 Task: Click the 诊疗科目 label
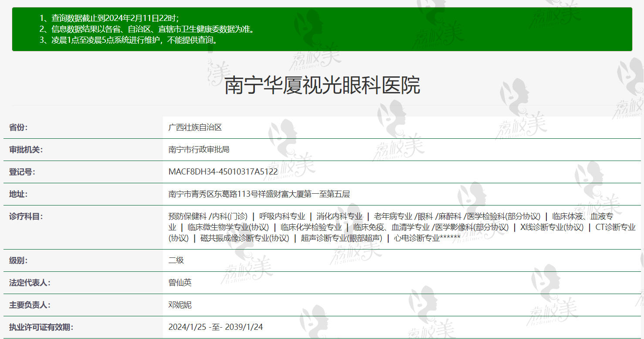[x=26, y=216]
